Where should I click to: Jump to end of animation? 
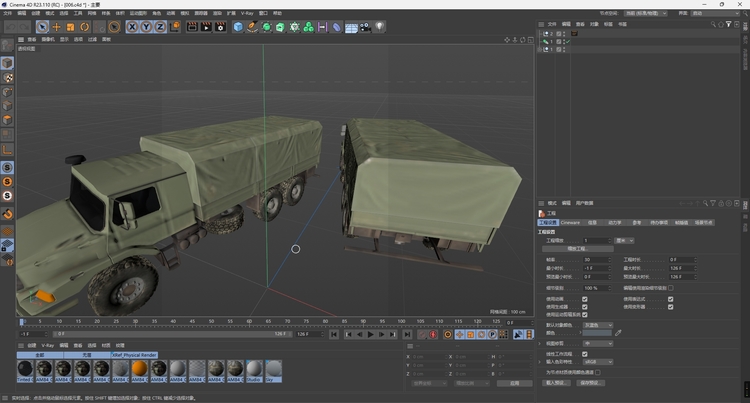(x=407, y=335)
